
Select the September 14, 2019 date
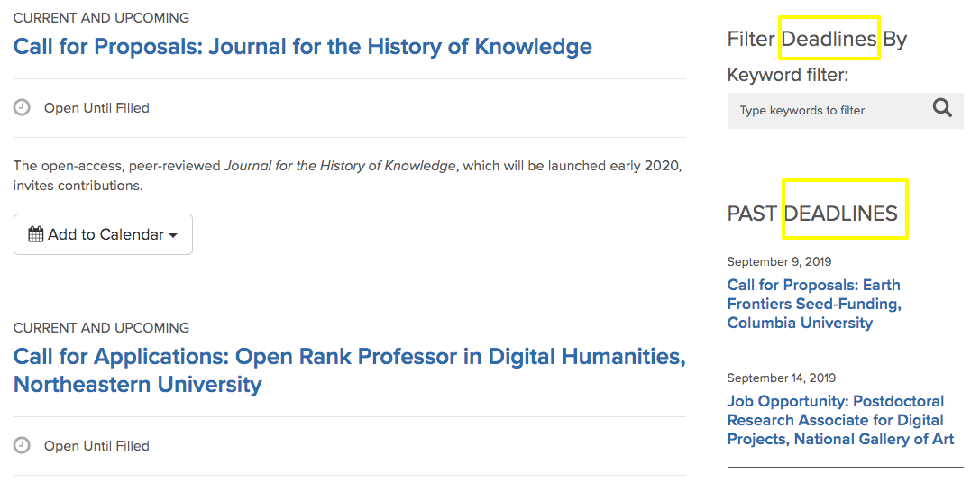point(782,378)
